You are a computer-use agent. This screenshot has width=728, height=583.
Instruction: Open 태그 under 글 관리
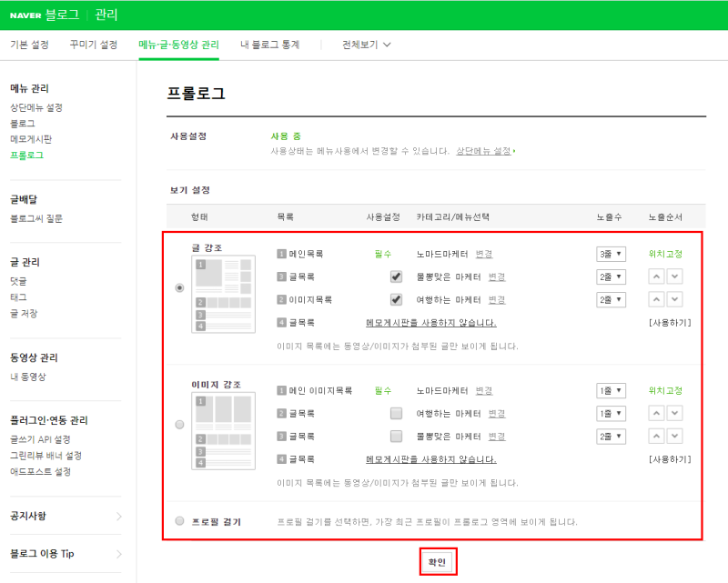click(x=18, y=297)
